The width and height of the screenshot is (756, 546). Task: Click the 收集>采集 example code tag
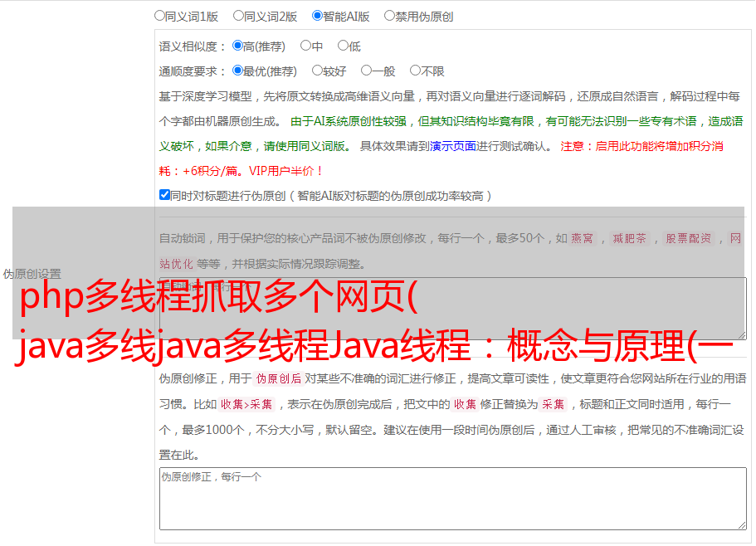pyautogui.click(x=246, y=405)
